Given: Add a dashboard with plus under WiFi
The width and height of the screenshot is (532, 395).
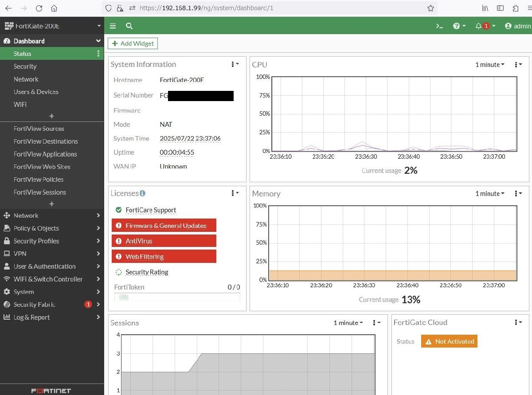Looking at the screenshot, I should coord(51,116).
